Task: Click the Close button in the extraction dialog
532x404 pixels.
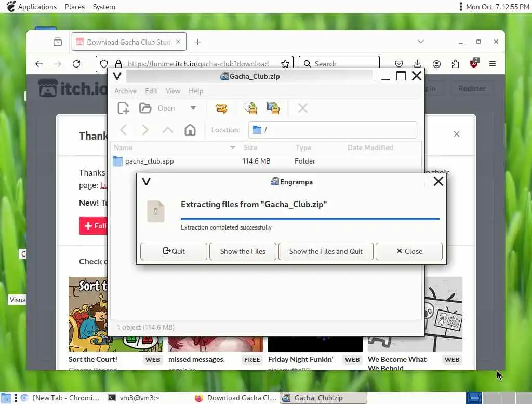Action: [409, 251]
